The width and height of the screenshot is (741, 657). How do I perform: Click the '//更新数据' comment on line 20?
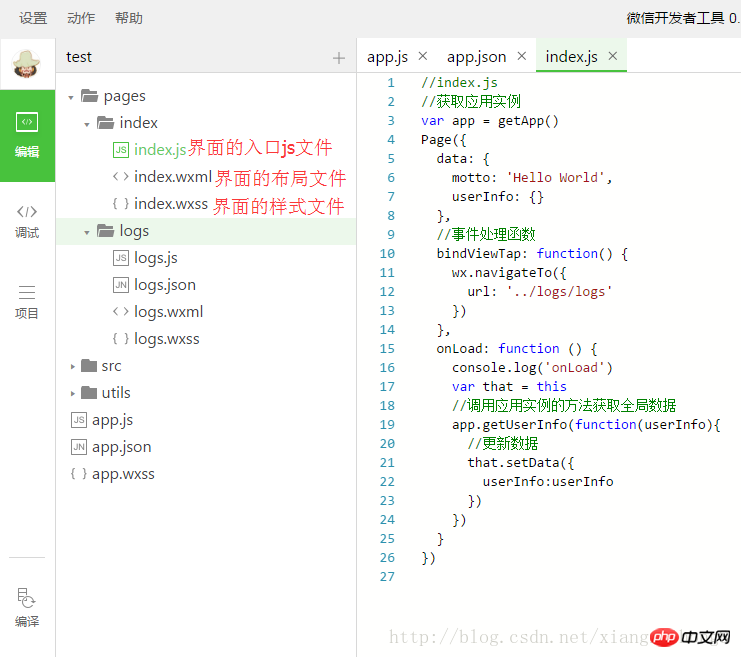tap(503, 443)
